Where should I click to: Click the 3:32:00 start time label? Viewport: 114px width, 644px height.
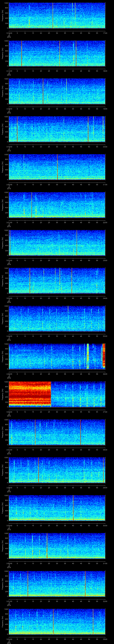(x=9, y=639)
